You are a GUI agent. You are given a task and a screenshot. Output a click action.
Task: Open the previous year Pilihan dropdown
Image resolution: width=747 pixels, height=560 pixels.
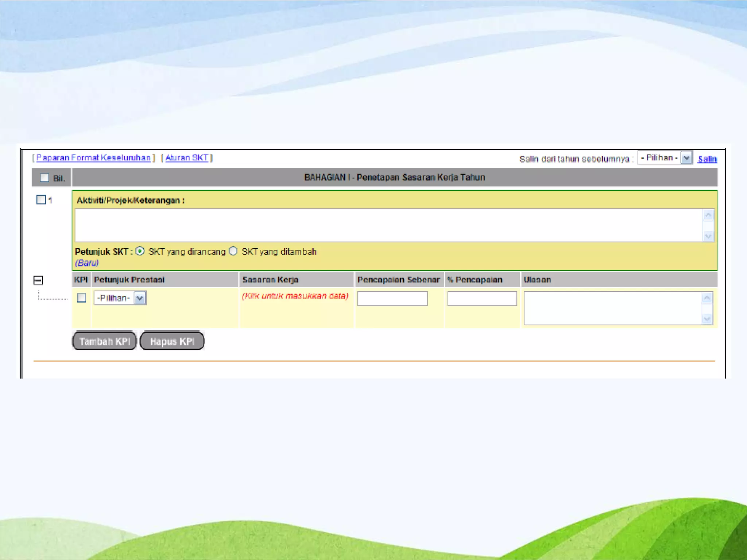pos(665,158)
